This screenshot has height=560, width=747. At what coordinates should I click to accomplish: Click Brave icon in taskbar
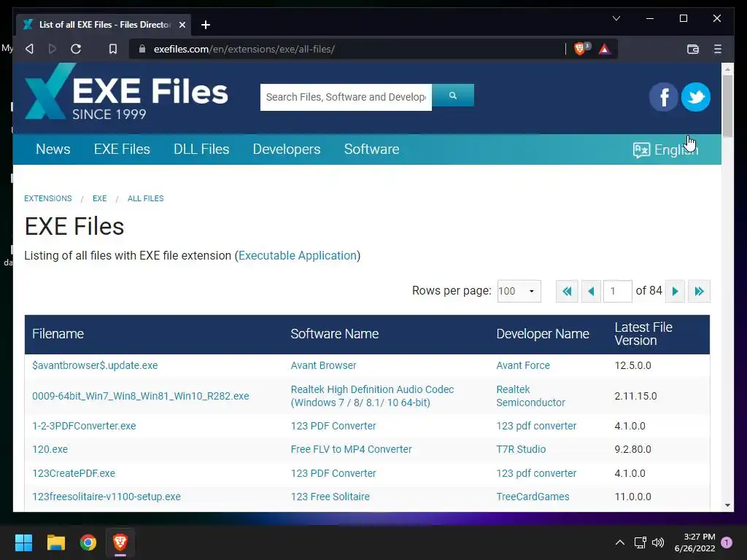[120, 542]
